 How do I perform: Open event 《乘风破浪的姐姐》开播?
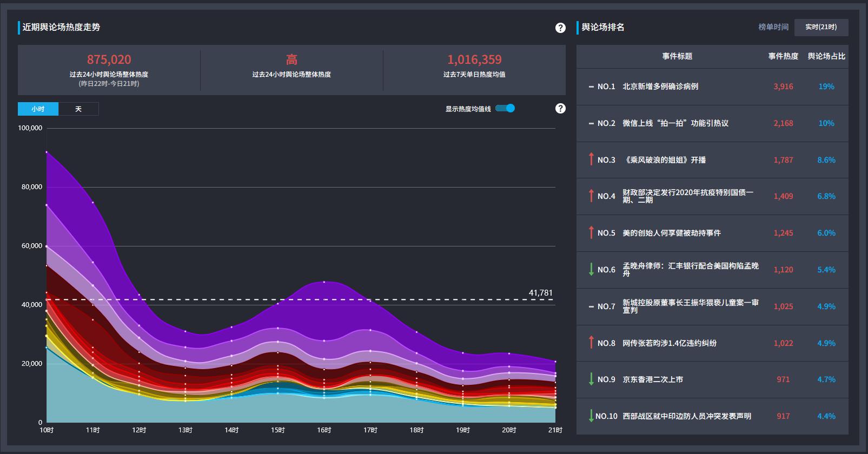(x=665, y=160)
